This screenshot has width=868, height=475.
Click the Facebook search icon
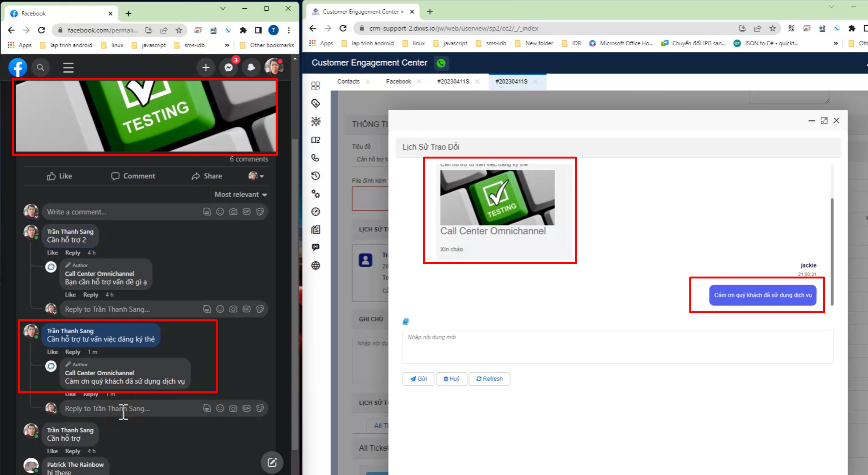[x=40, y=68]
